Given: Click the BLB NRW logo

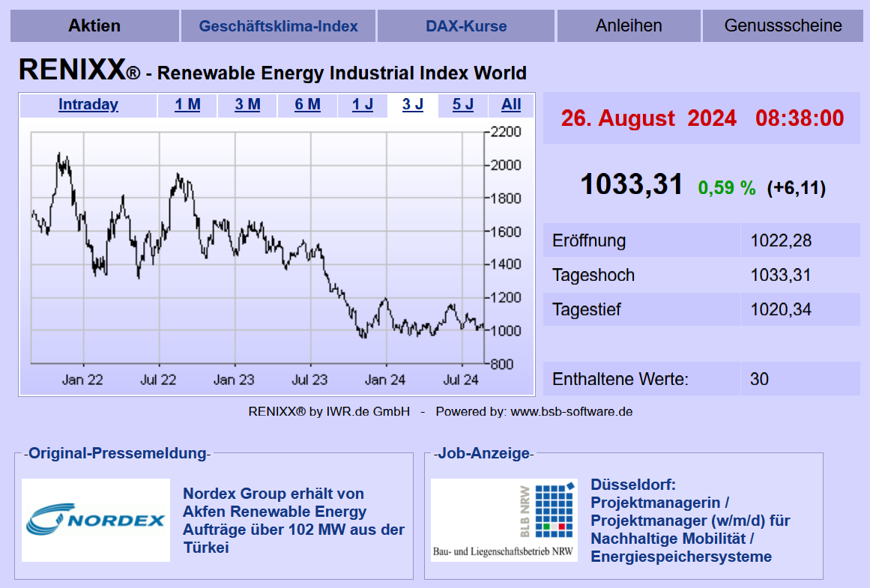Looking at the screenshot, I should coord(504,521).
